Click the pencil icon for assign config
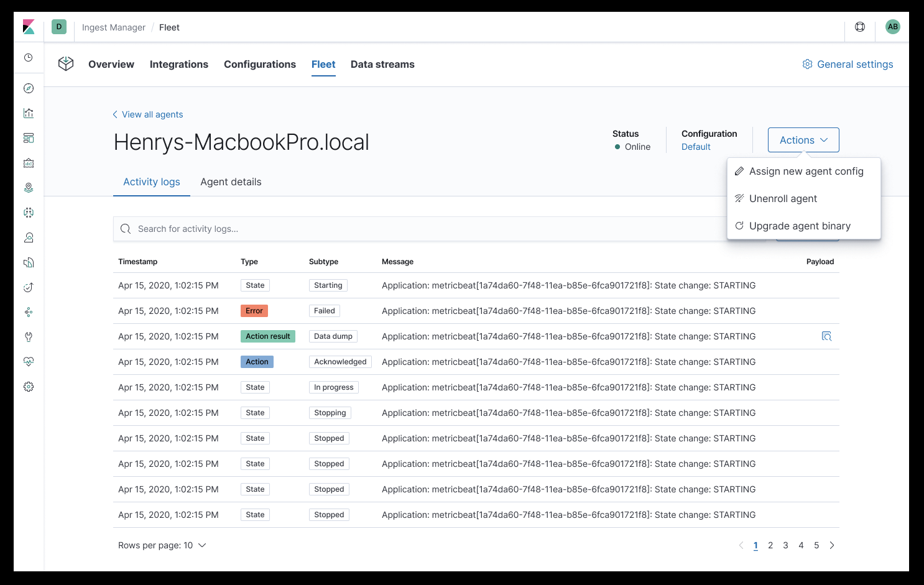924x585 pixels. (x=739, y=171)
